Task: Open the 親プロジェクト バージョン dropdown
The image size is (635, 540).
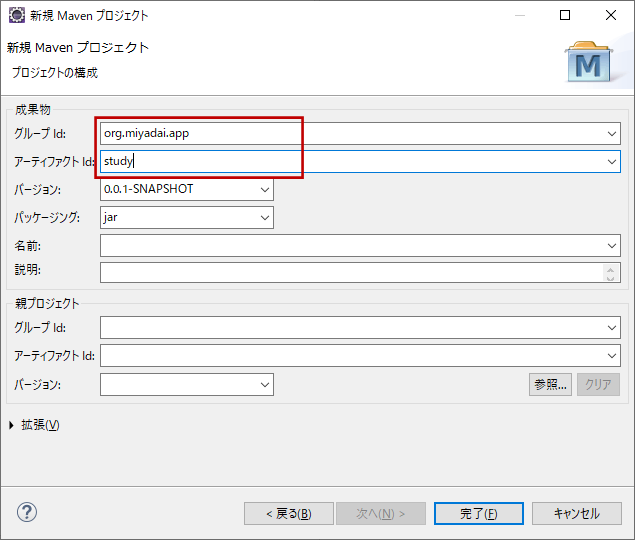Action: point(265,384)
